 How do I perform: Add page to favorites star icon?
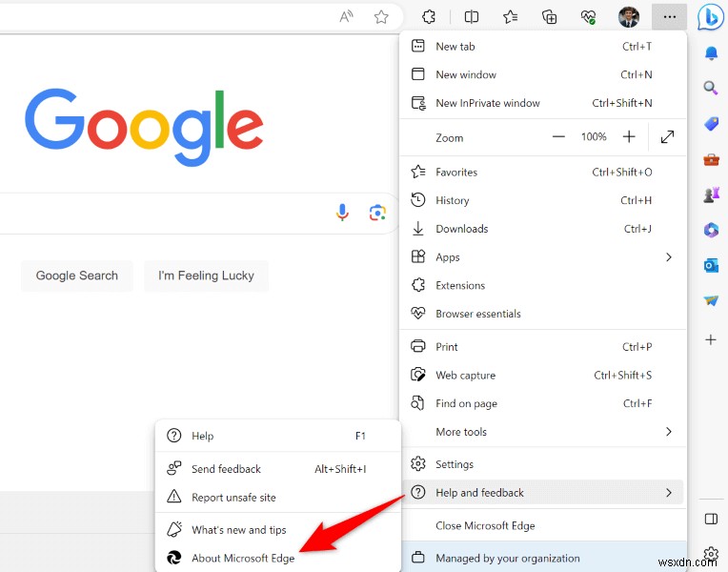[381, 17]
